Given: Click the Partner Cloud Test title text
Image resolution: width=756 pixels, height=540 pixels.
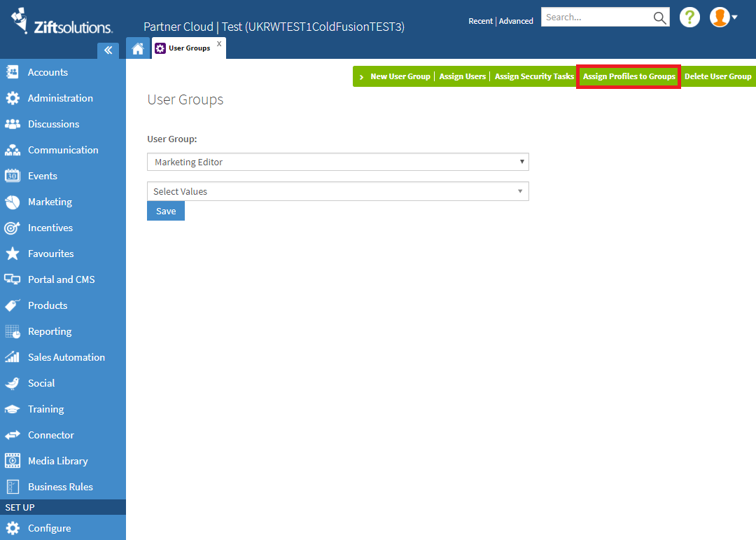Looking at the screenshot, I should point(274,27).
